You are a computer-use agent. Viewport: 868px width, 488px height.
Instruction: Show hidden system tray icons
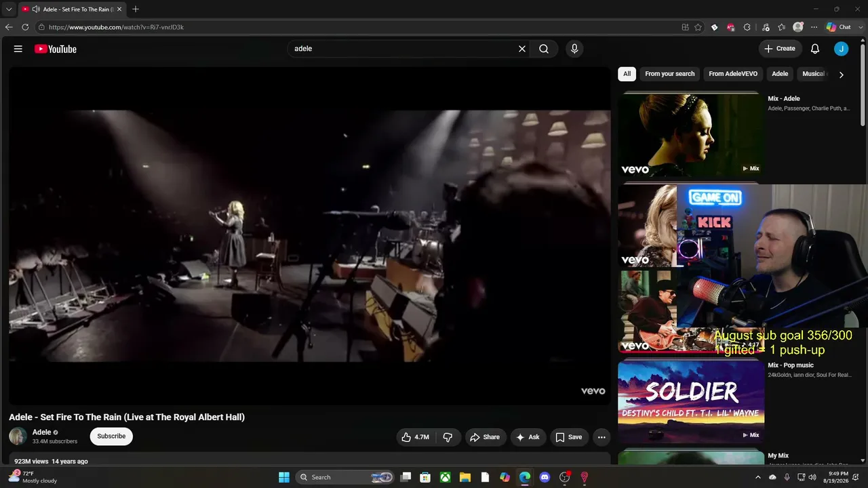coord(758,477)
